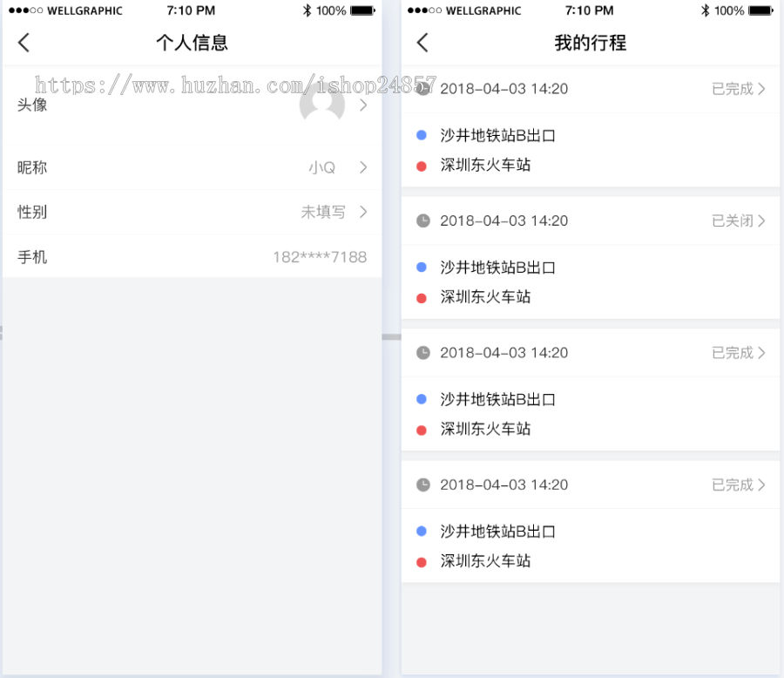Tap the back arrow on 个人信息 screen
The height and width of the screenshot is (678, 784).
tap(23, 42)
